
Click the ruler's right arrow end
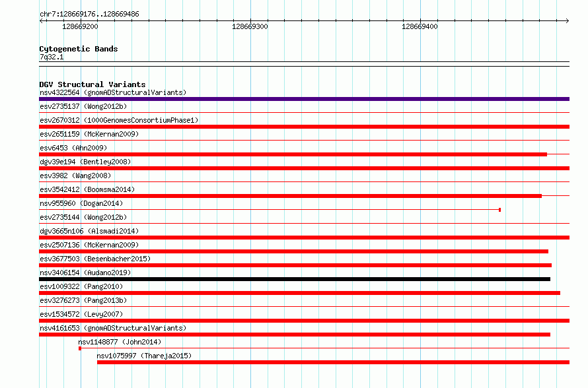tap(568, 20)
